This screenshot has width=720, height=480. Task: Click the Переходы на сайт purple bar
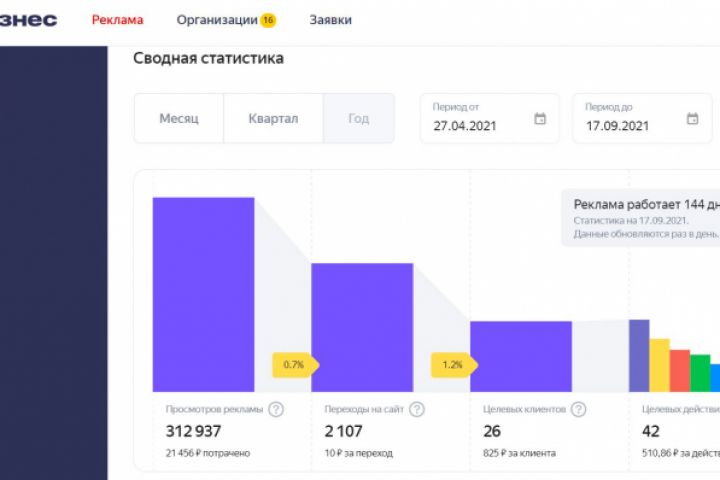362,328
